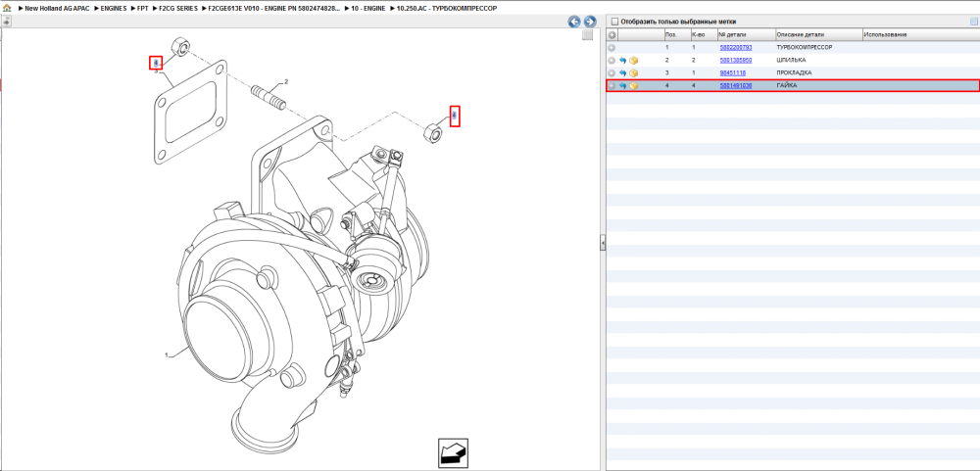The height and width of the screenshot is (471, 980).
Task: Click the yellow box icon in ШПИЛЬКА row
Action: (634, 60)
